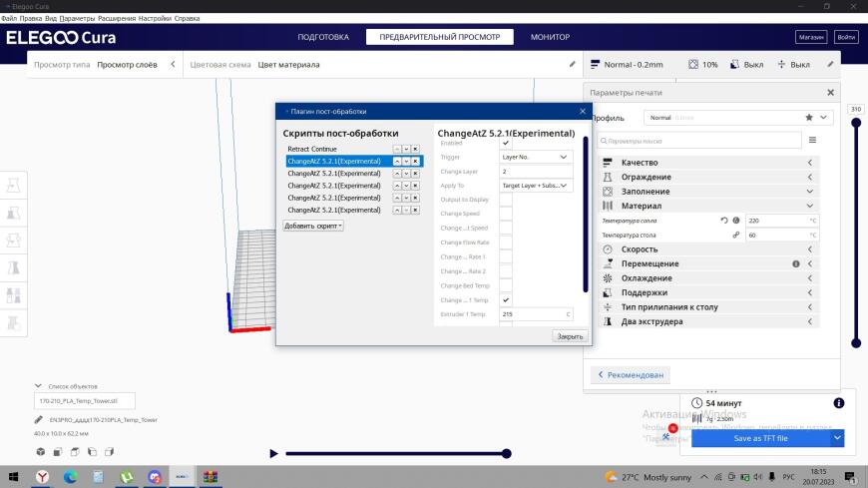Move highlighted ChangeAtZ script down
This screenshot has width=868, height=488.
click(406, 162)
